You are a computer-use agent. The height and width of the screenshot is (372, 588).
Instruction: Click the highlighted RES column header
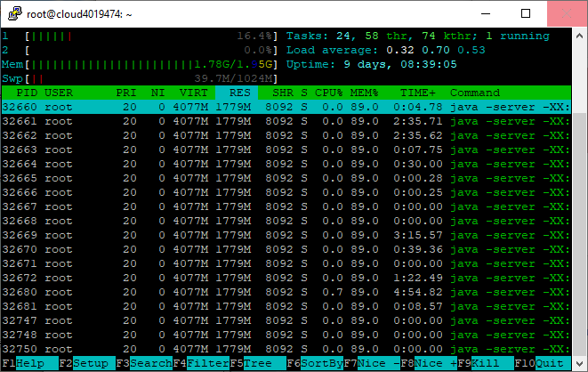click(x=237, y=93)
